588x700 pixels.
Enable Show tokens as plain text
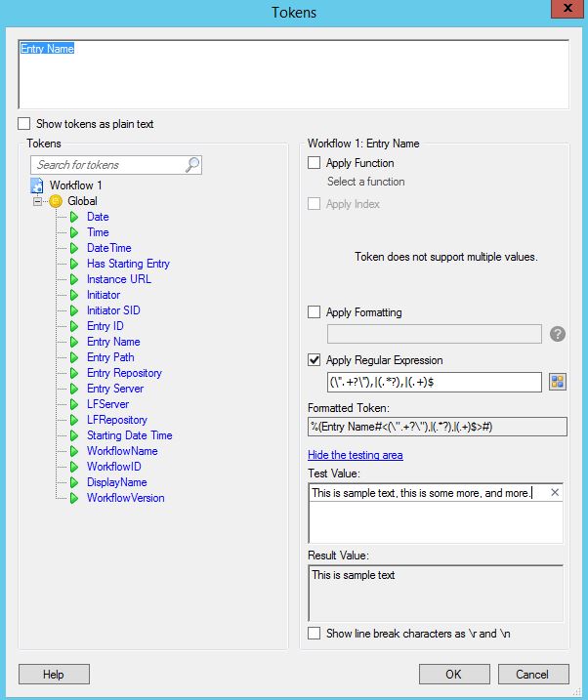[x=24, y=124]
